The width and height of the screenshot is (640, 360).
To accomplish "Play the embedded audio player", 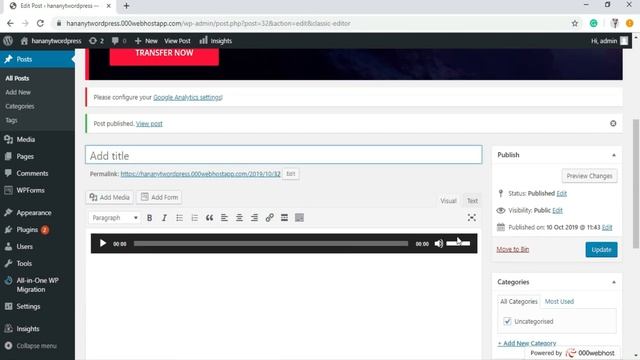I will (103, 243).
